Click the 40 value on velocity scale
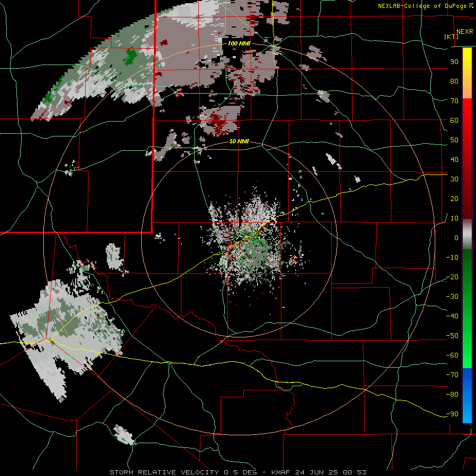The width and height of the screenshot is (476, 476). coord(454,159)
